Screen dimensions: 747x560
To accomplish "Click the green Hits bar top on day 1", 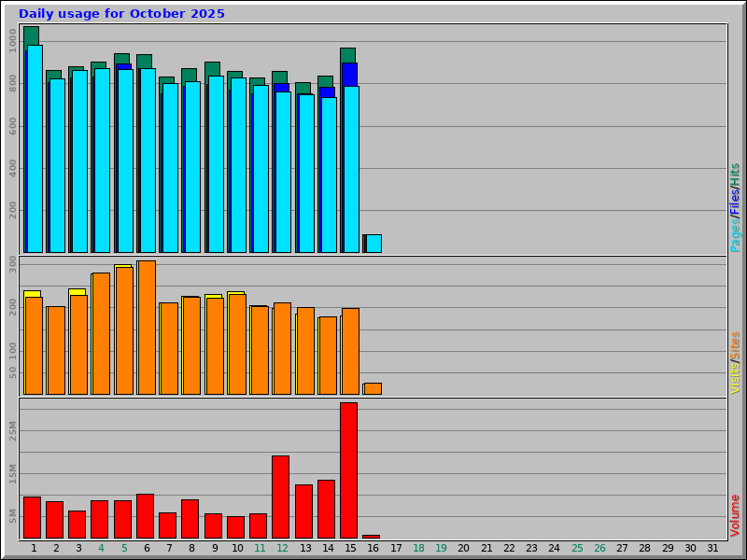I will (x=31, y=35).
